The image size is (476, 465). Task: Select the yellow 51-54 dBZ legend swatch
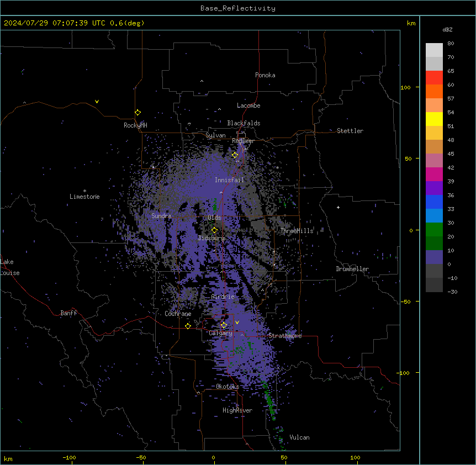pos(434,119)
